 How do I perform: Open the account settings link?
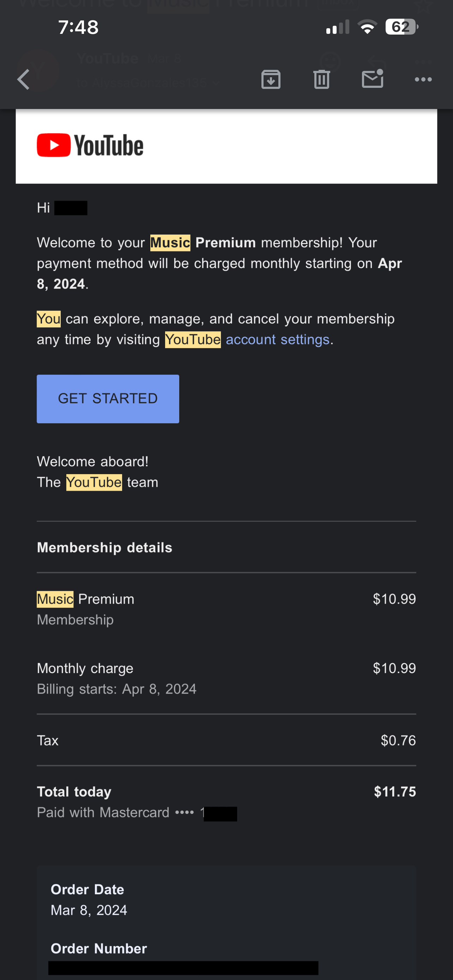point(277,339)
